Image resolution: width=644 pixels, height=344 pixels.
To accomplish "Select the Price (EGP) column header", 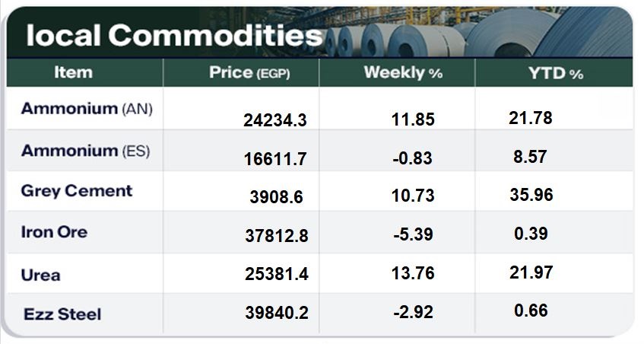I will pos(249,73).
